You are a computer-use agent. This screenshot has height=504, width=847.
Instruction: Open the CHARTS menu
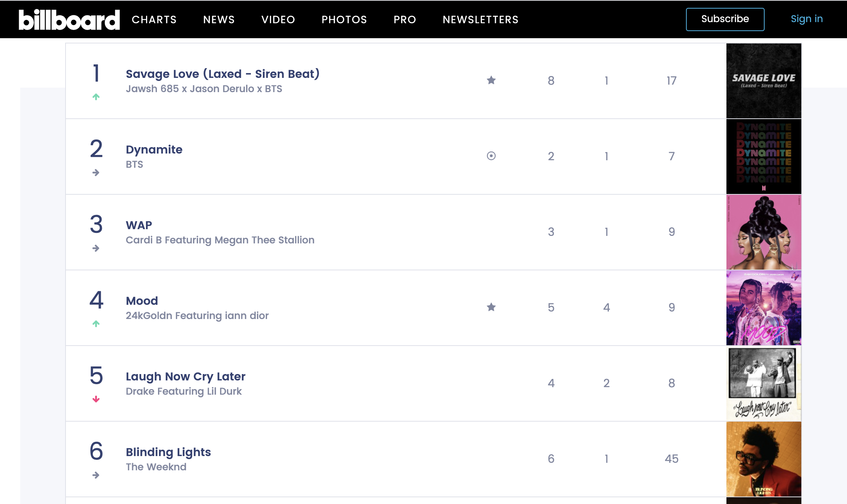tap(154, 19)
